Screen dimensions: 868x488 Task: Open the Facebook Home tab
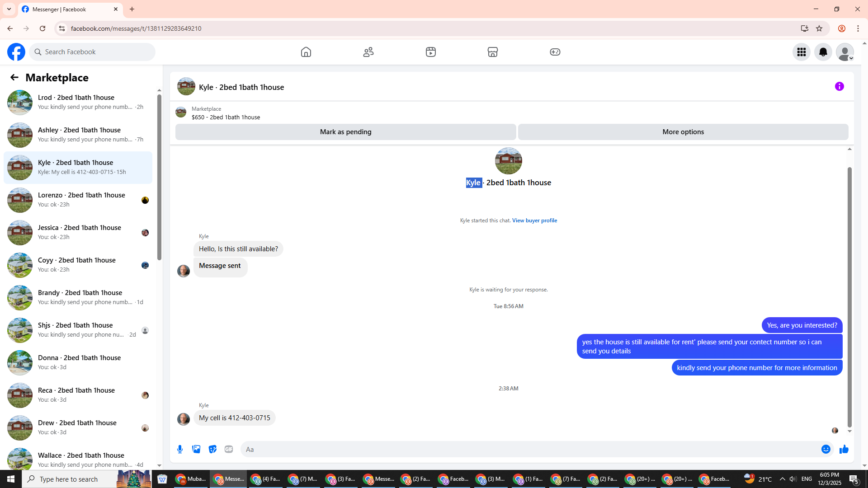point(306,52)
